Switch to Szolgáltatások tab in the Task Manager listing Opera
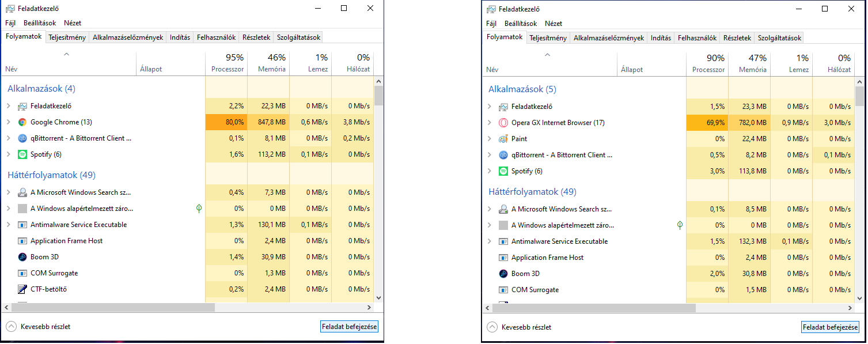The image size is (868, 344). pyautogui.click(x=779, y=38)
